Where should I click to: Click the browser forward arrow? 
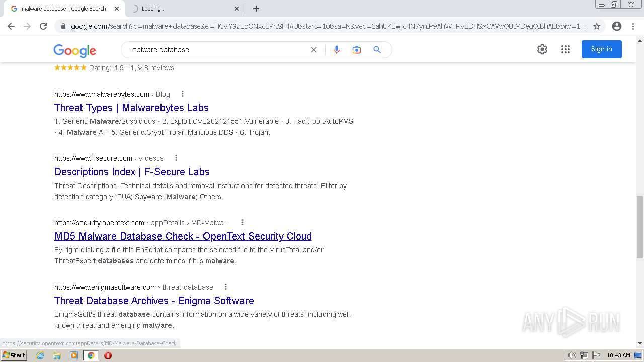(x=27, y=26)
